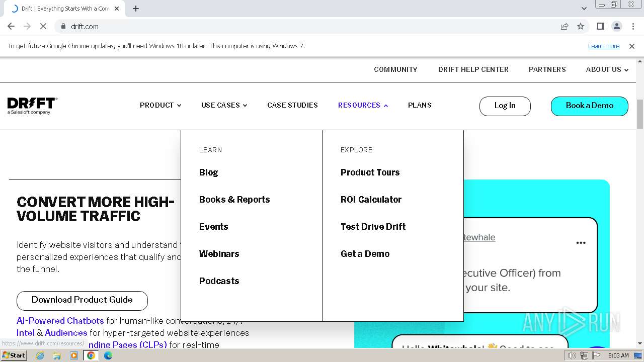Click the taskbar clock

tap(618, 355)
